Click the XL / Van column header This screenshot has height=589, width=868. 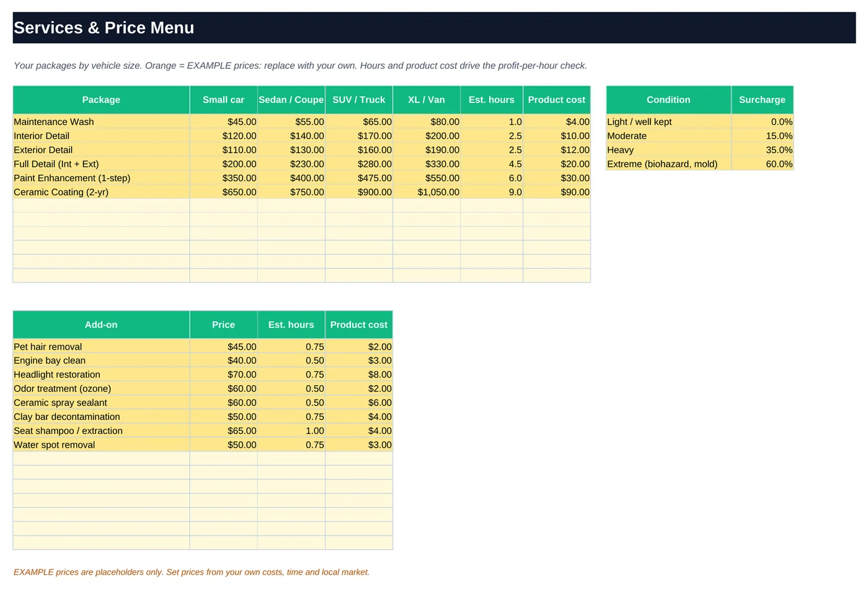(427, 100)
